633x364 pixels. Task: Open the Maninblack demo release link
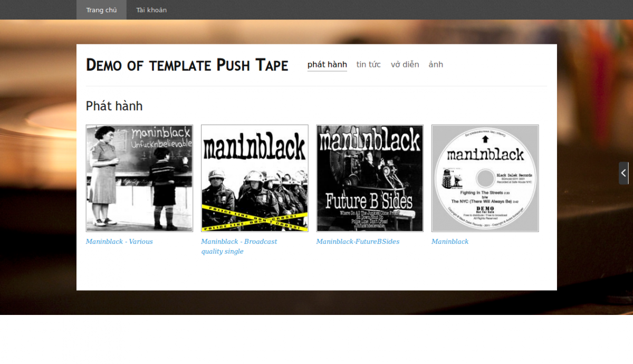coord(450,242)
